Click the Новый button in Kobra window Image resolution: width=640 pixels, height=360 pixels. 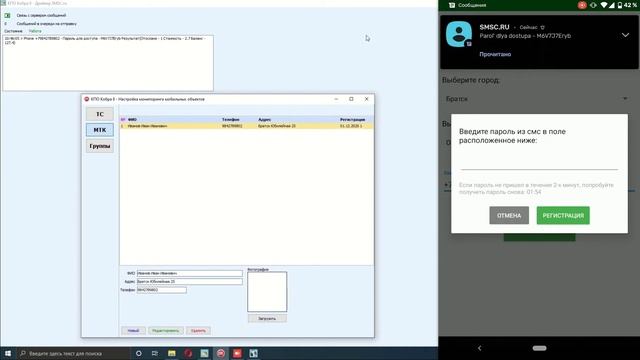point(133,331)
